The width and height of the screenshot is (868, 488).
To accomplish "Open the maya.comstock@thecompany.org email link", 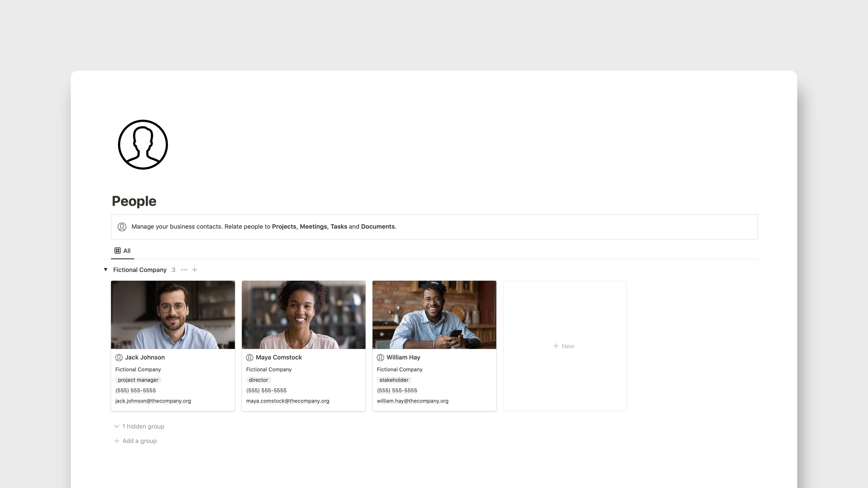I will pos(288,401).
